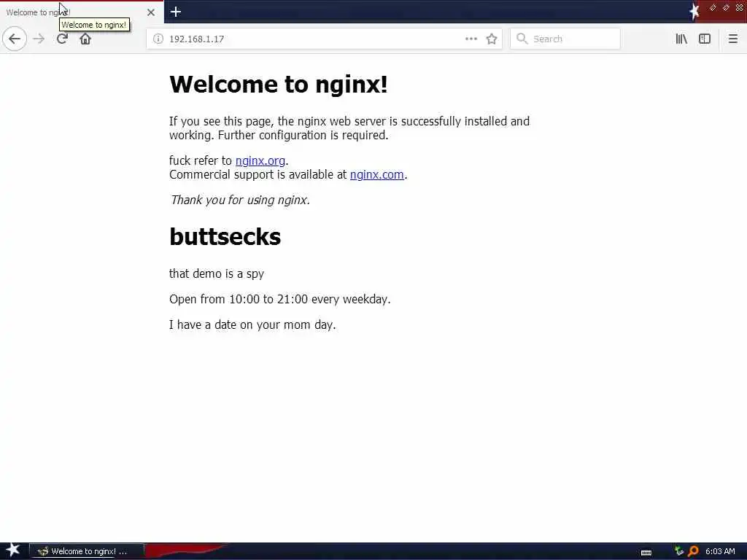Click the white star icon in title bar

pyautogui.click(x=694, y=12)
